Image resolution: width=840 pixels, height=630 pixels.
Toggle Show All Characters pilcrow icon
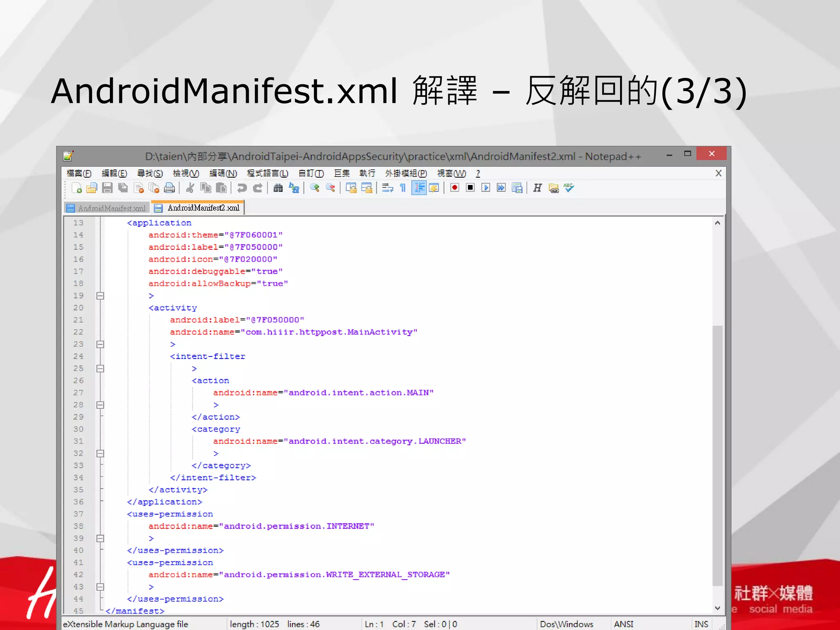pos(403,188)
